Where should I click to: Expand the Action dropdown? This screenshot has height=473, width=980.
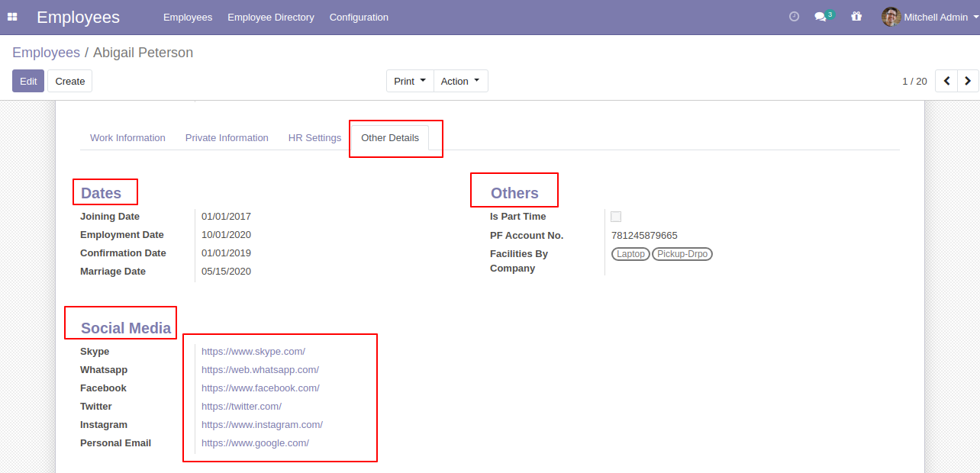[460, 81]
